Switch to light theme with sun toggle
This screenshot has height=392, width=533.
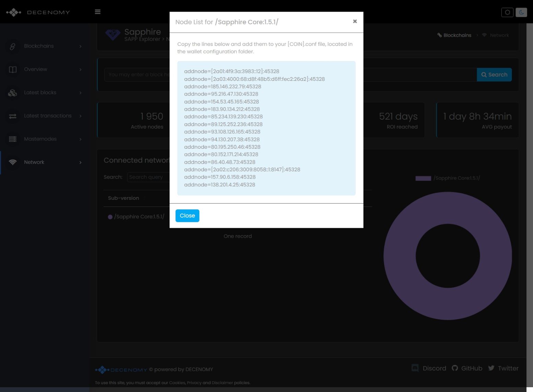[507, 12]
